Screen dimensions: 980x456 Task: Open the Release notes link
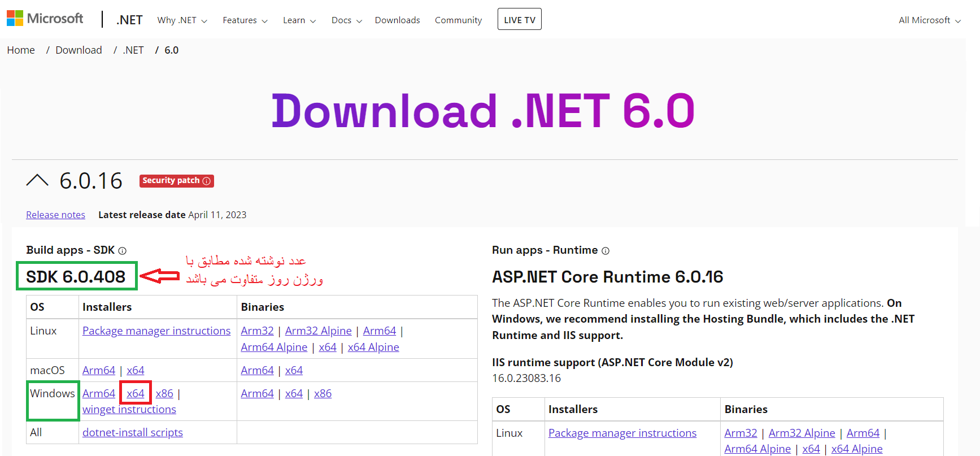(x=55, y=215)
